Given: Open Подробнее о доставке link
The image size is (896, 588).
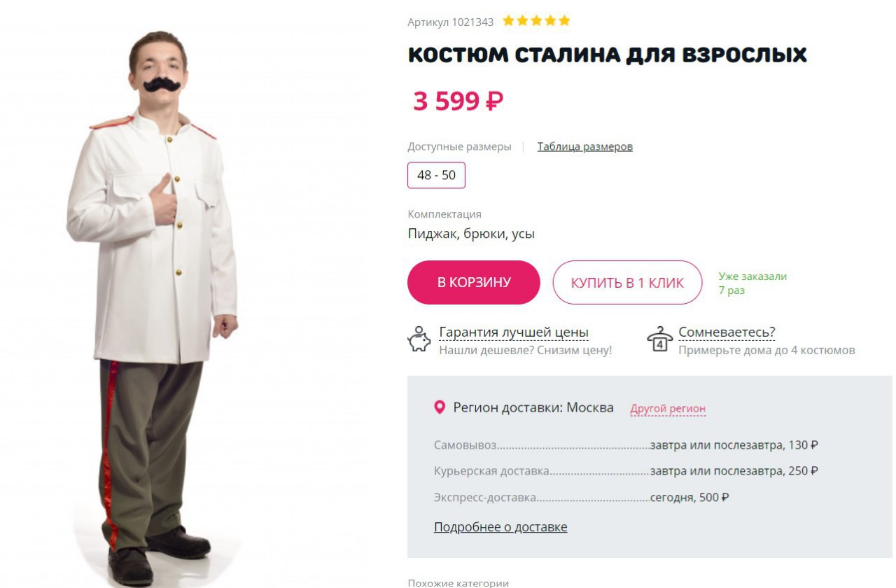Looking at the screenshot, I should tap(500, 527).
